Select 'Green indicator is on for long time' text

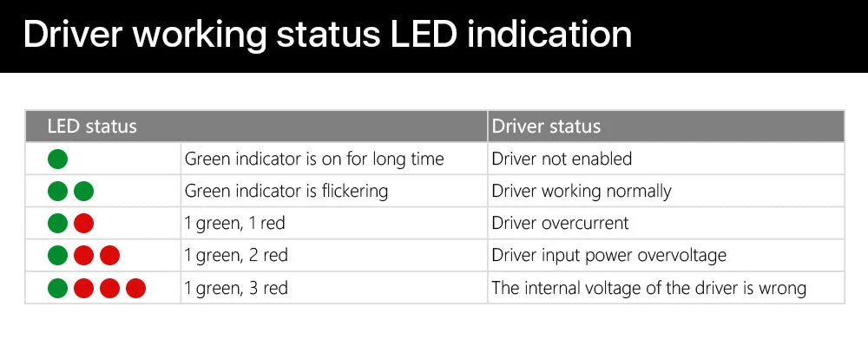point(314,160)
